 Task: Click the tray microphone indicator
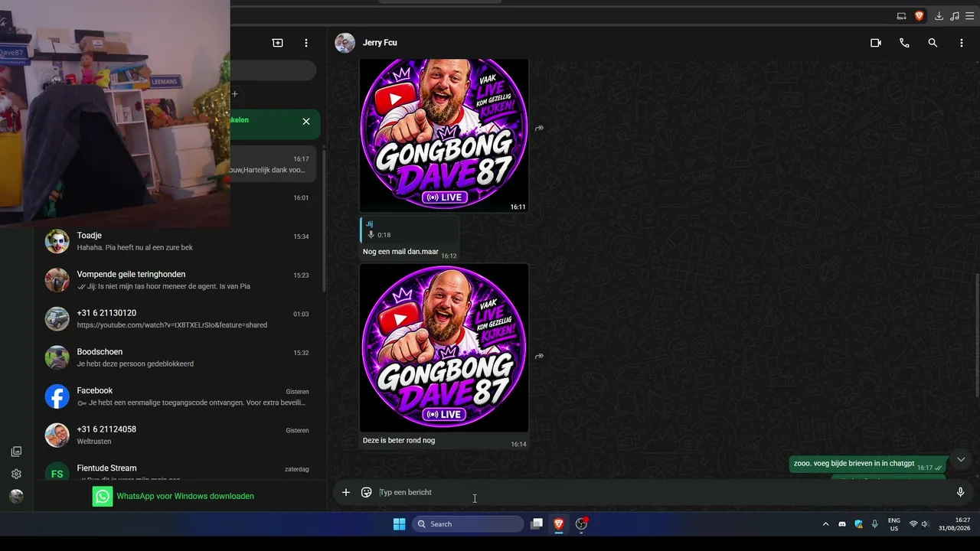point(875,524)
